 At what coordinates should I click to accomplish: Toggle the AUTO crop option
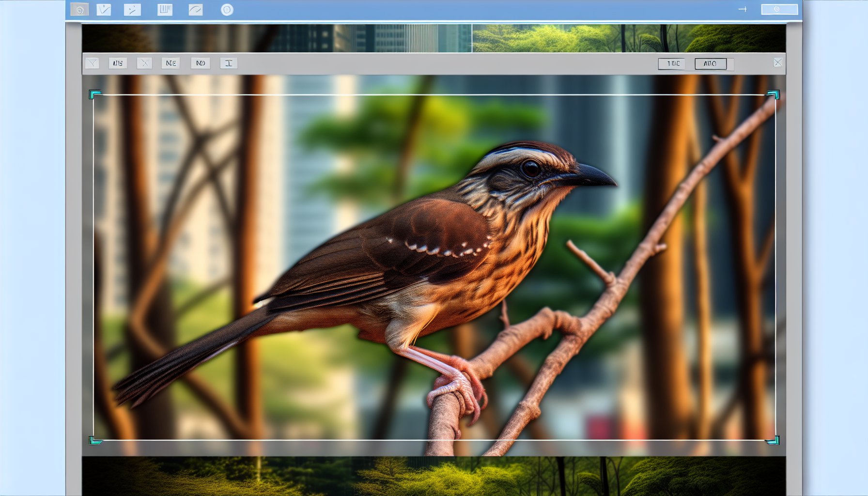[x=711, y=63]
